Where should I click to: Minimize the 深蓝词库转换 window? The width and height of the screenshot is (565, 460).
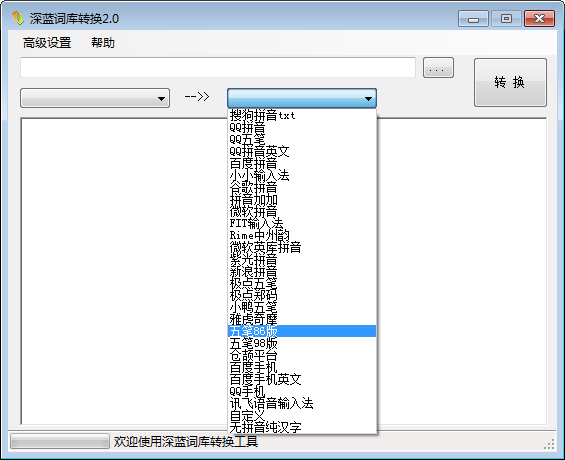pos(473,19)
